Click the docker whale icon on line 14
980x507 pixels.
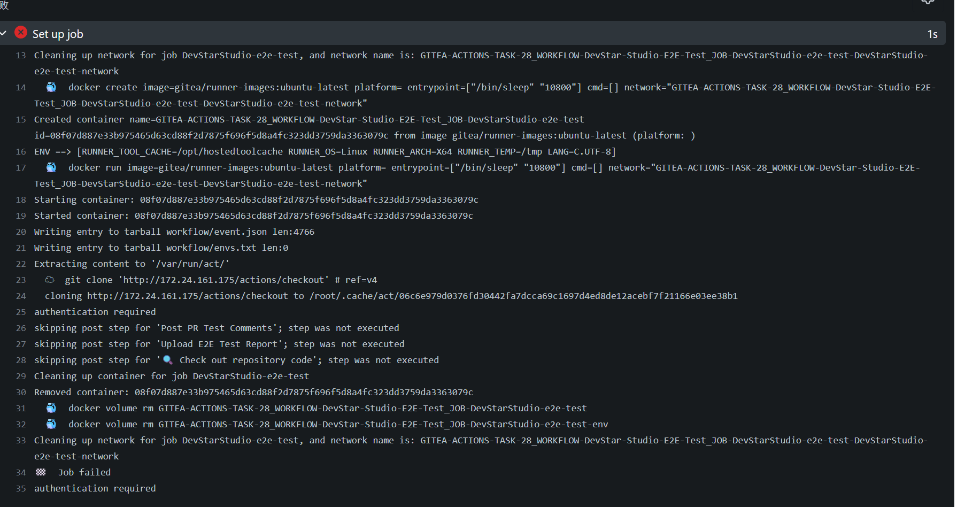[51, 87]
